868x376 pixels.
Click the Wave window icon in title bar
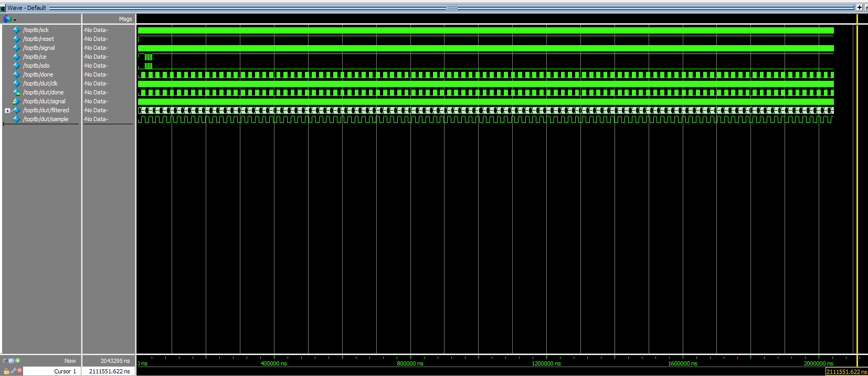coord(3,8)
